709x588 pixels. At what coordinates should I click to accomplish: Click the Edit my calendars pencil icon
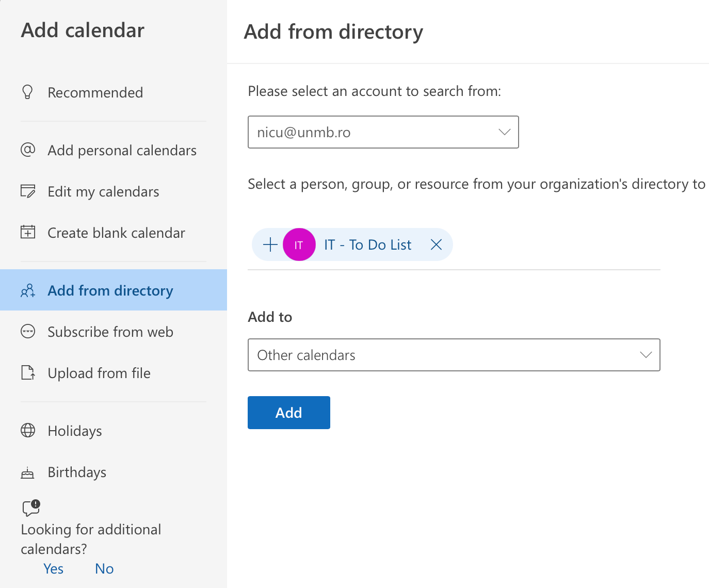point(28,191)
